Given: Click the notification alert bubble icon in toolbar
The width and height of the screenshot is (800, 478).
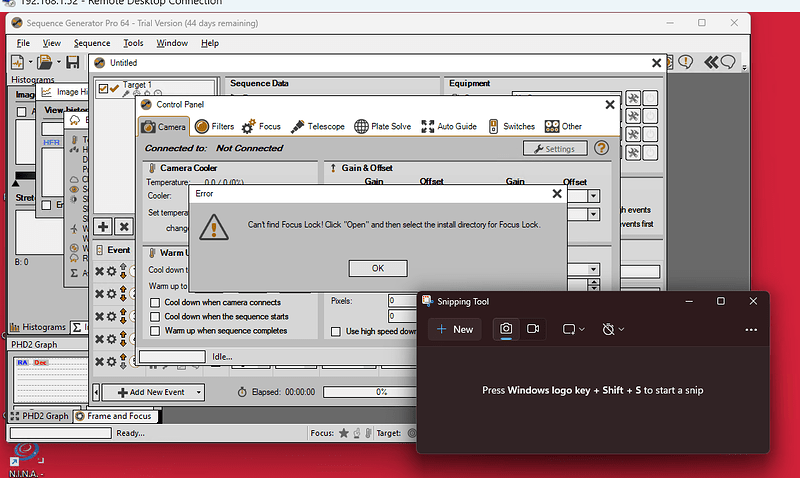Looking at the screenshot, I should click(x=686, y=62).
